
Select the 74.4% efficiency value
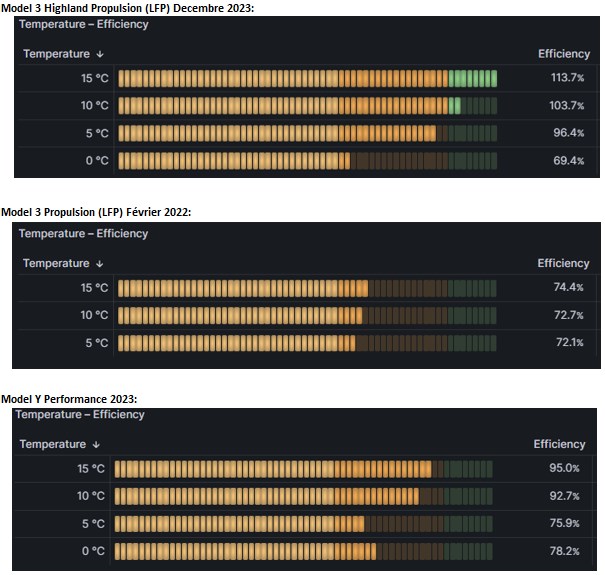coord(568,287)
